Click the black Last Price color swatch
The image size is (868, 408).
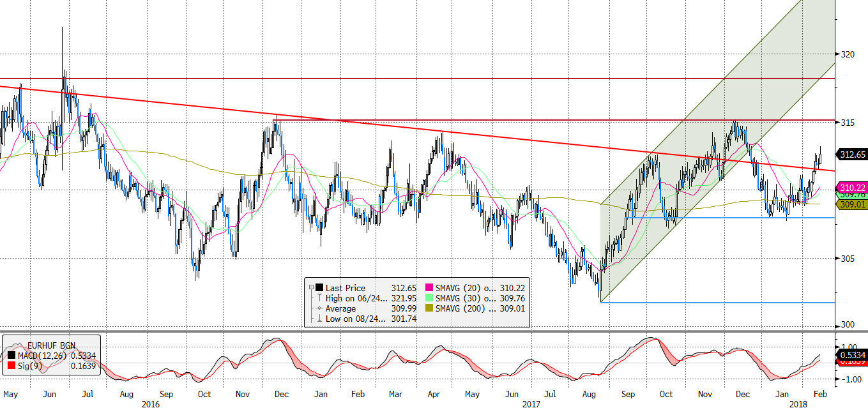(x=319, y=288)
